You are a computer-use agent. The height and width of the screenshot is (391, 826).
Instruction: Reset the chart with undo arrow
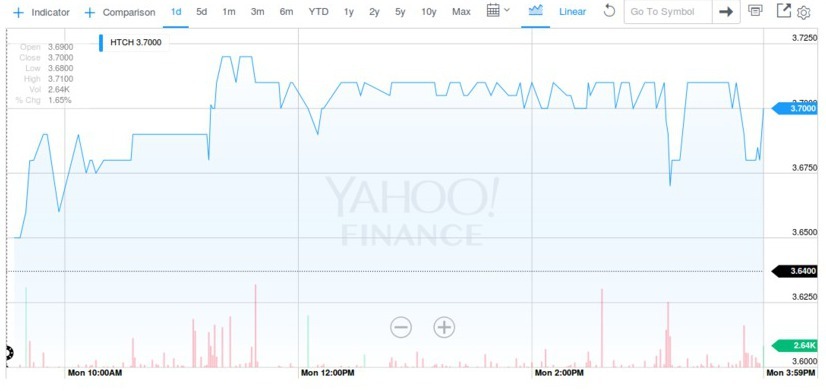click(x=609, y=11)
